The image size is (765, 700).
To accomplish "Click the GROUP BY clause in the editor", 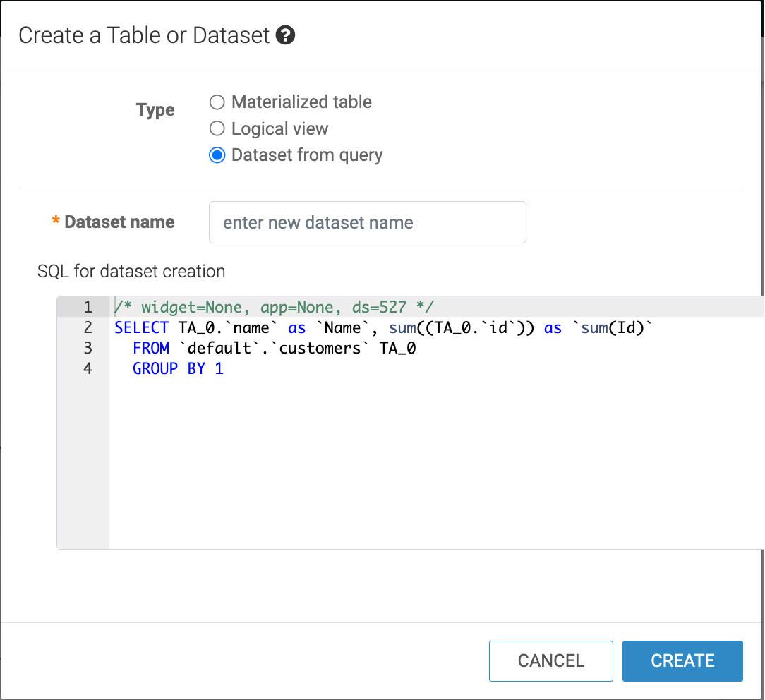I will [x=169, y=368].
